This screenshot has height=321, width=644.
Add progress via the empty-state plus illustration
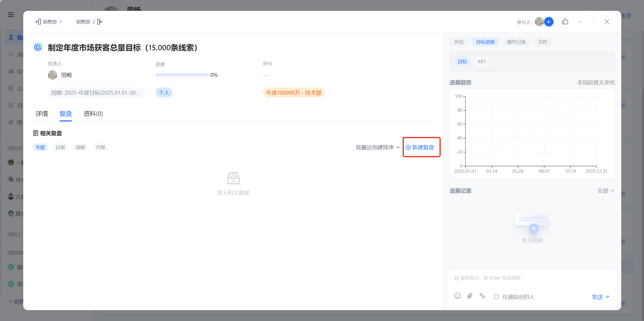coord(534,228)
